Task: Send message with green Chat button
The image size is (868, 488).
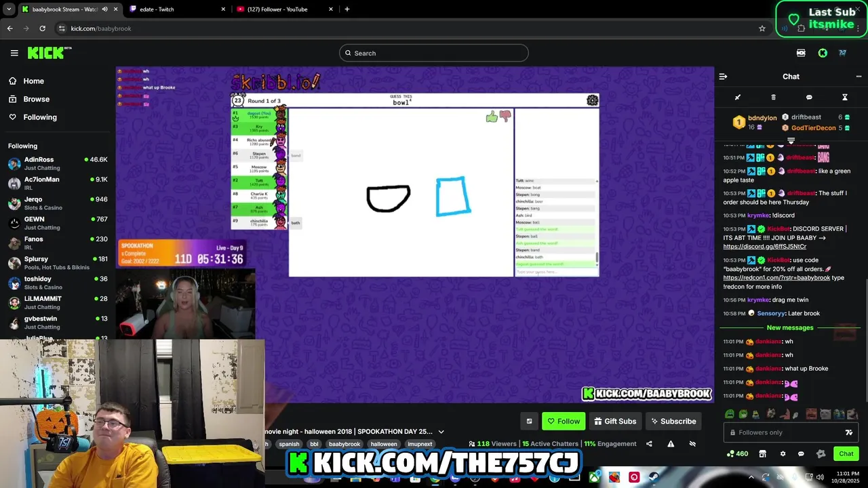Action: pyautogui.click(x=846, y=454)
